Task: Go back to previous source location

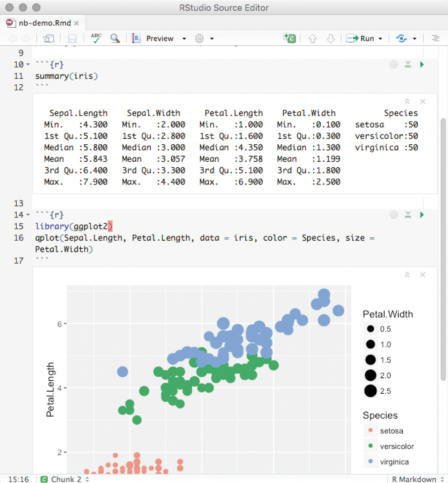Action: 13,38
